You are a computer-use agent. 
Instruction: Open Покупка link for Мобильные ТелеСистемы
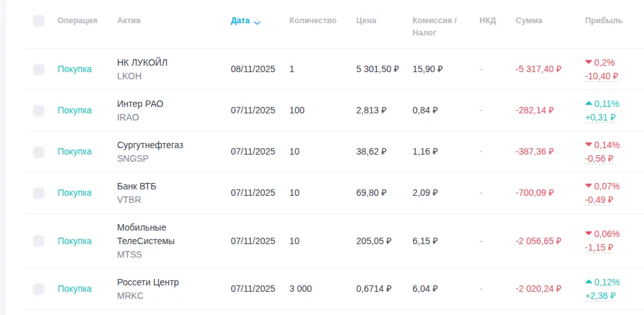pyautogui.click(x=75, y=241)
